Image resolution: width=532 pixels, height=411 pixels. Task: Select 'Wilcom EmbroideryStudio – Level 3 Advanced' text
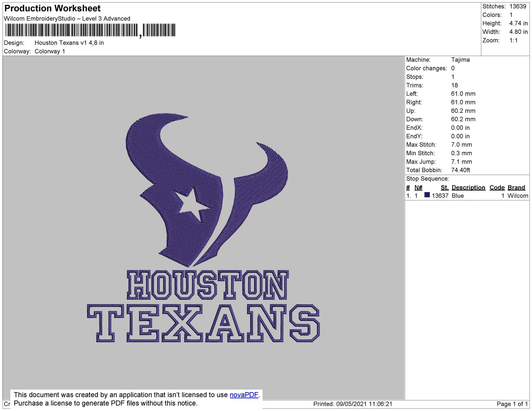coord(67,18)
